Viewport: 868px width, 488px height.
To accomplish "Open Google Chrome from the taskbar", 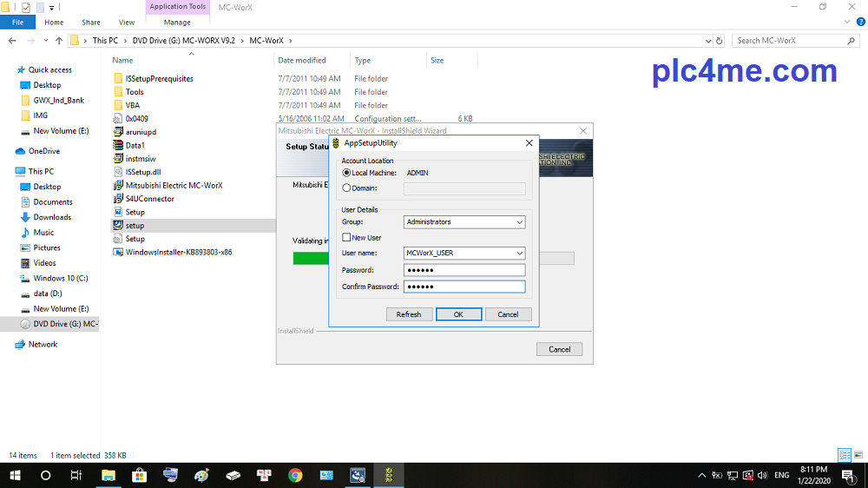I will pyautogui.click(x=295, y=475).
